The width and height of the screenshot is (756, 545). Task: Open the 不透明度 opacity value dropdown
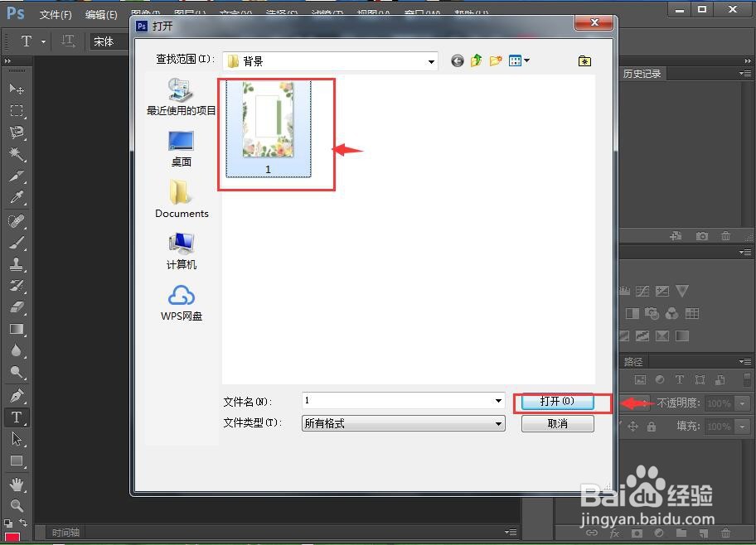(x=744, y=404)
